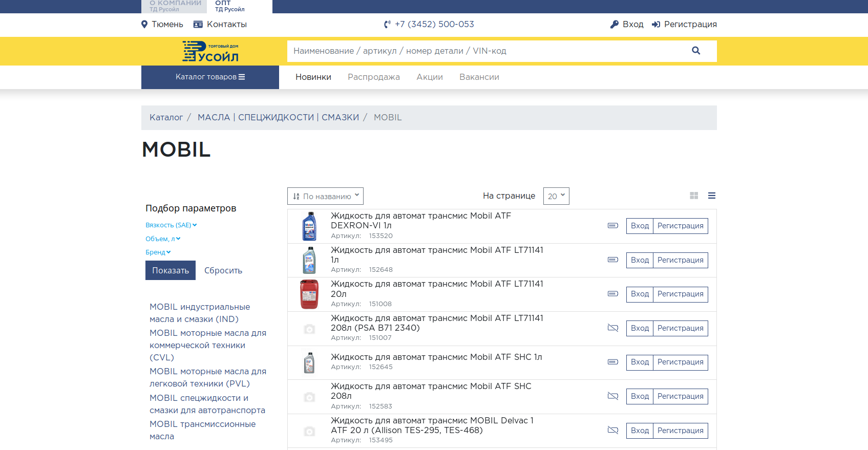
Task: Click the Каталог breadcrumb link
Action: (166, 118)
